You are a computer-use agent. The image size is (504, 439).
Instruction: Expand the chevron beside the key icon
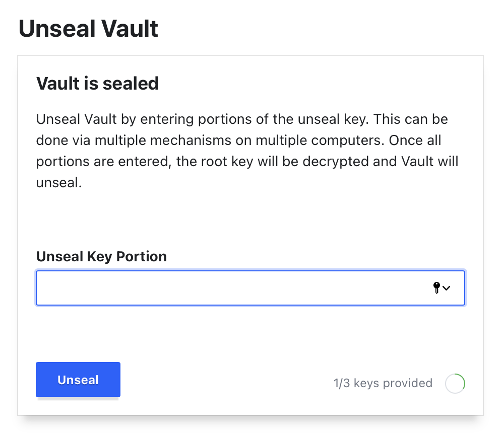tap(446, 288)
